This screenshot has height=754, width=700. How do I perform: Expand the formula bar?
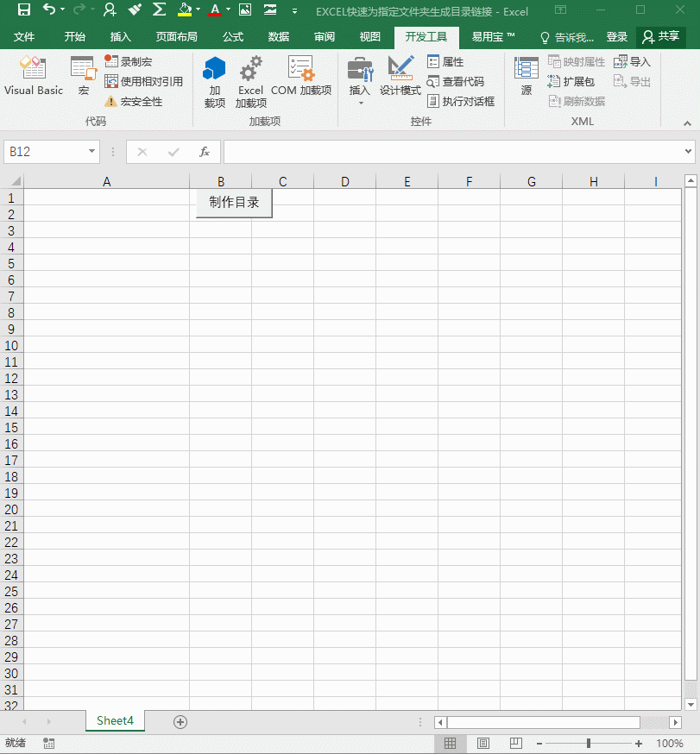[689, 152]
